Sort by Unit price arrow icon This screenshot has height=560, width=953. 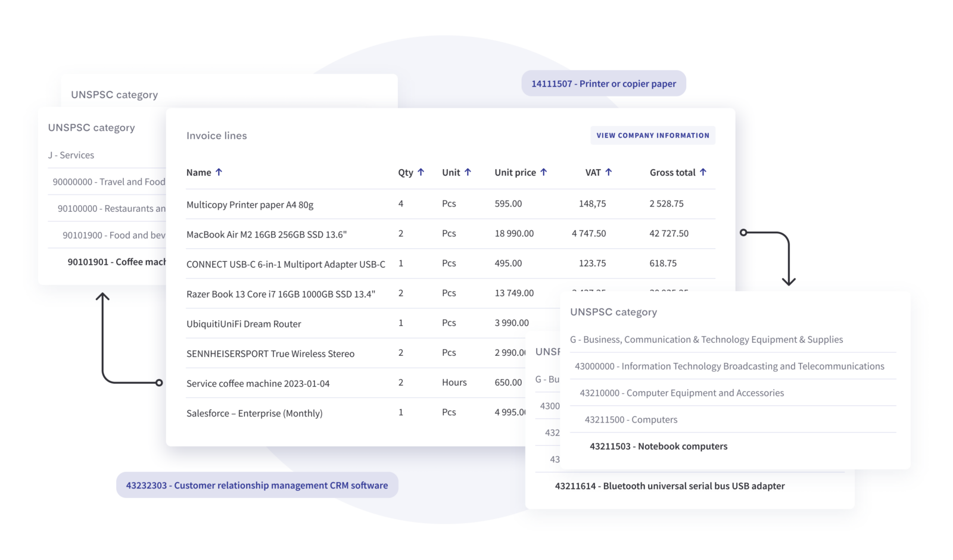[543, 172]
